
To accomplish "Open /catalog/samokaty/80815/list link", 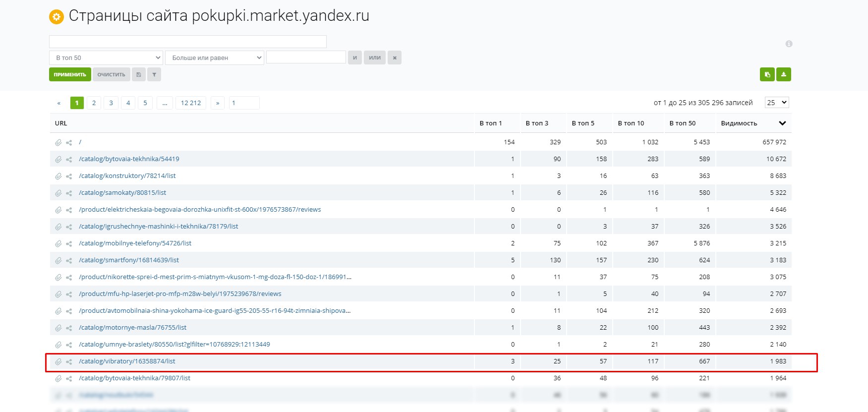I will [x=122, y=193].
